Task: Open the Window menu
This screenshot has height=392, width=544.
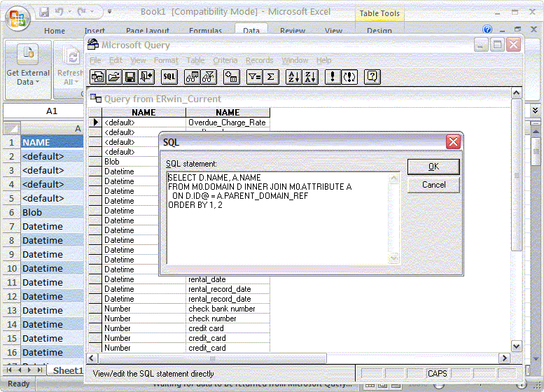Action: [295, 60]
